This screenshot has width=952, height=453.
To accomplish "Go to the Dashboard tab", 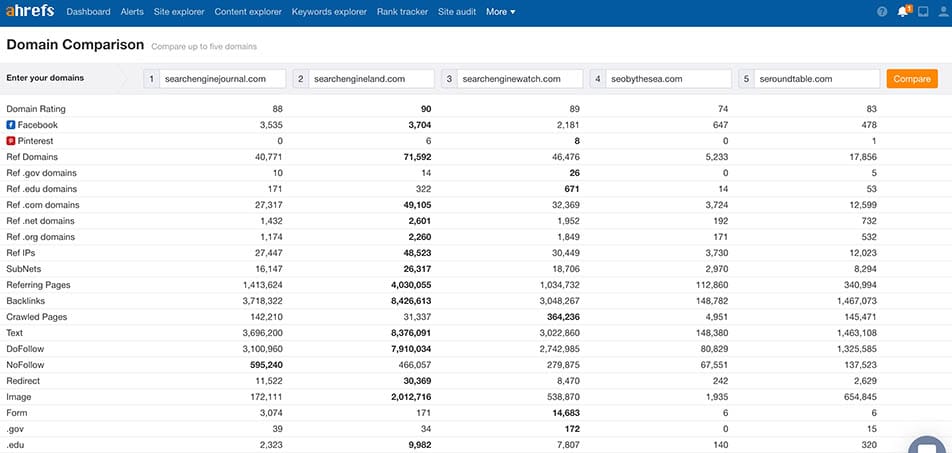I will (88, 12).
